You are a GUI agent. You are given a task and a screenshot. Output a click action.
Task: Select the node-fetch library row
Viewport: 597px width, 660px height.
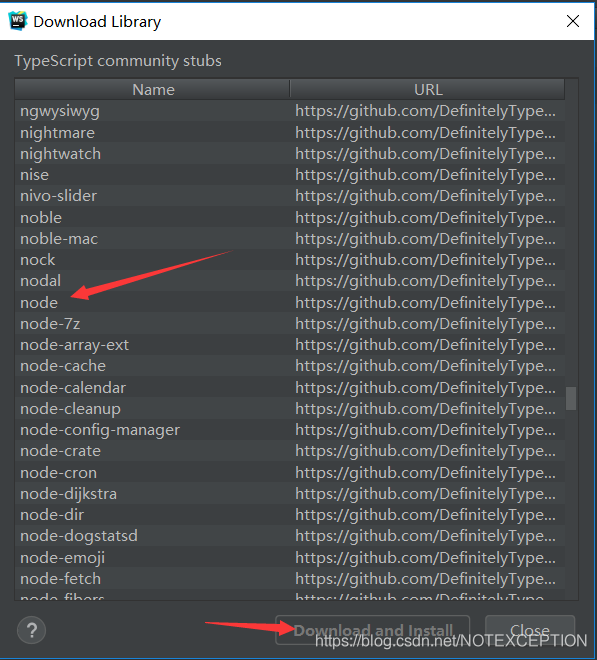(290, 579)
